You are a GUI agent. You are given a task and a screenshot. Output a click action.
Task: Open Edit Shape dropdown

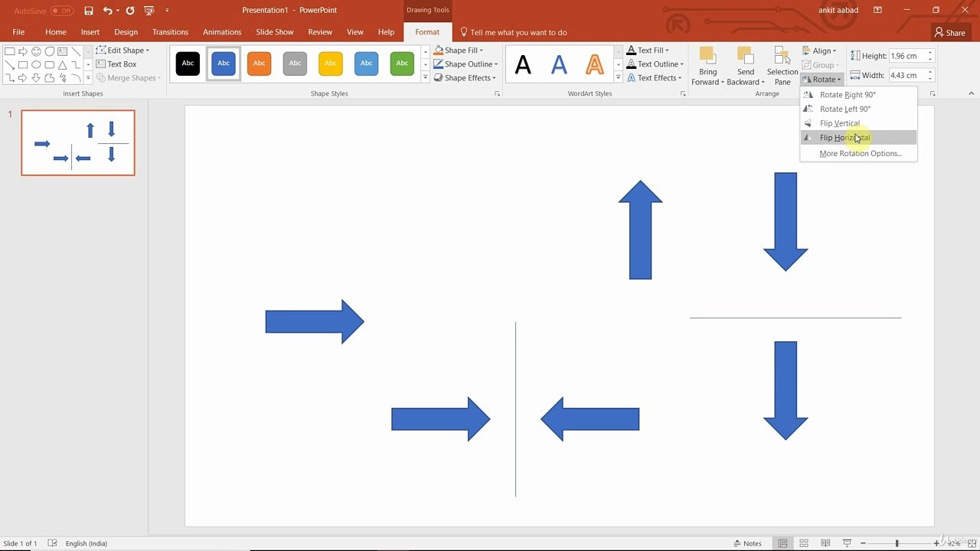[x=123, y=51]
